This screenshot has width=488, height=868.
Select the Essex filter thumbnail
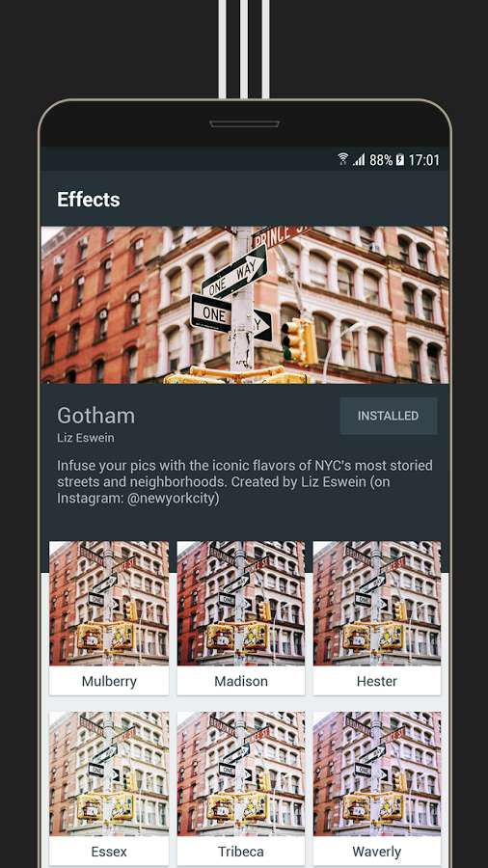coord(109,773)
